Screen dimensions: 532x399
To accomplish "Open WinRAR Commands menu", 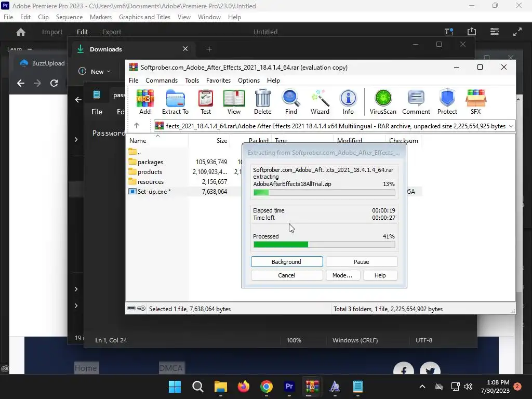I will [162, 81].
